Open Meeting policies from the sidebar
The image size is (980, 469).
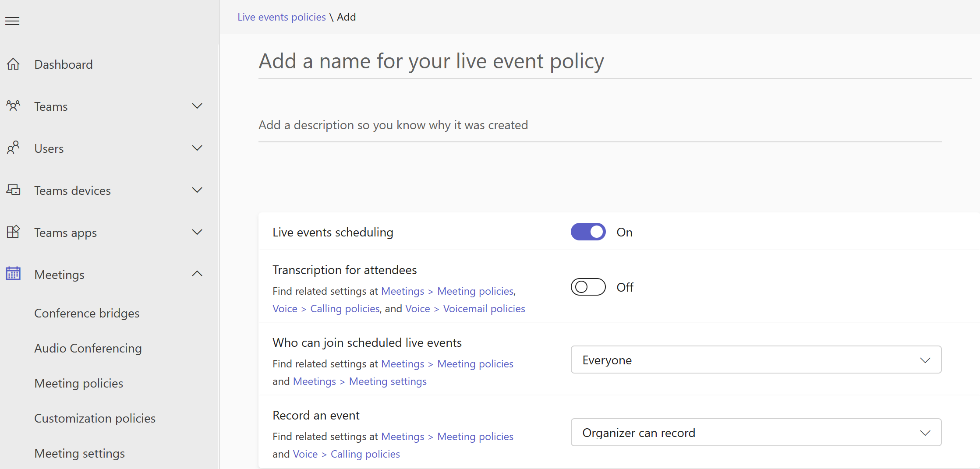tap(78, 383)
